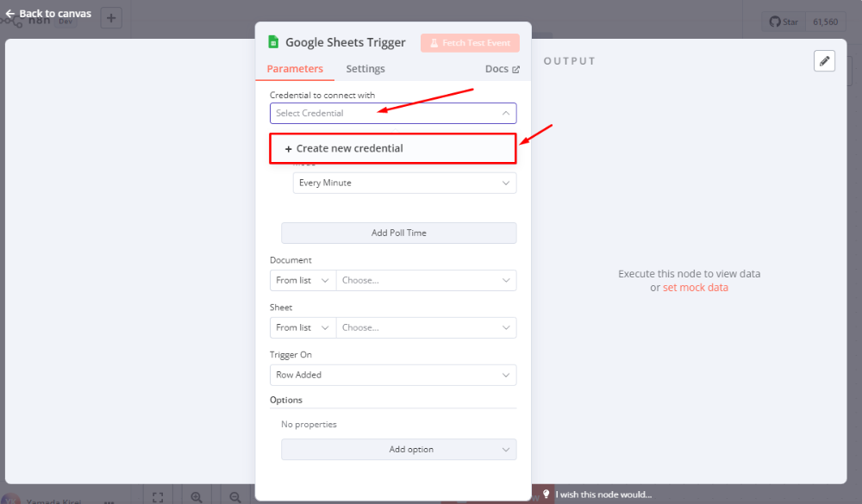Open the Docs external link
The height and width of the screenshot is (504, 862).
pos(502,69)
